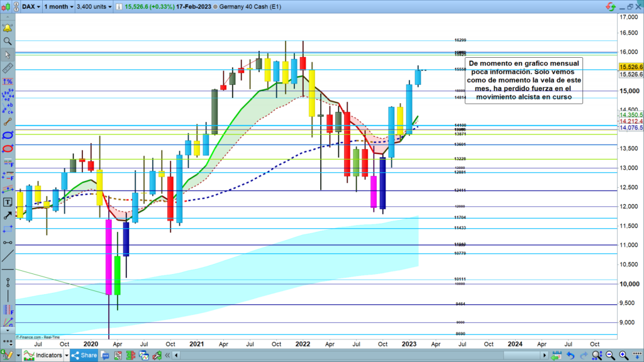Select the ruler measurement tool

click(8, 68)
